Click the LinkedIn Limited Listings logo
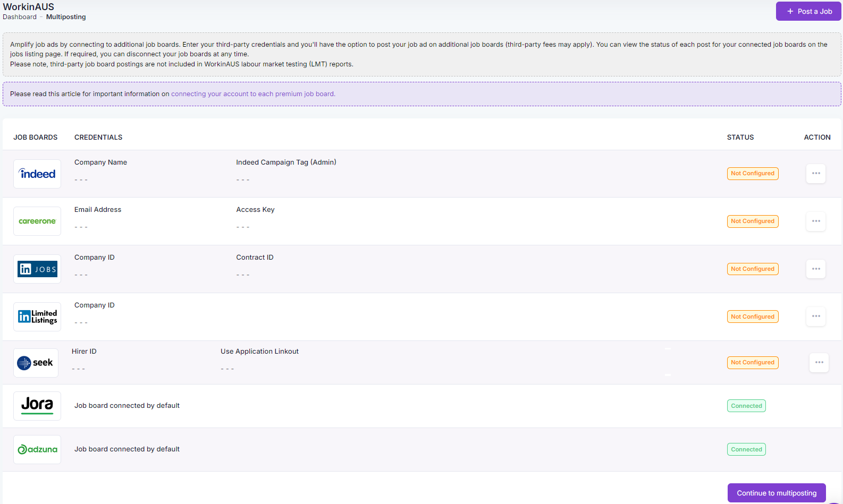843x504 pixels. coord(37,317)
